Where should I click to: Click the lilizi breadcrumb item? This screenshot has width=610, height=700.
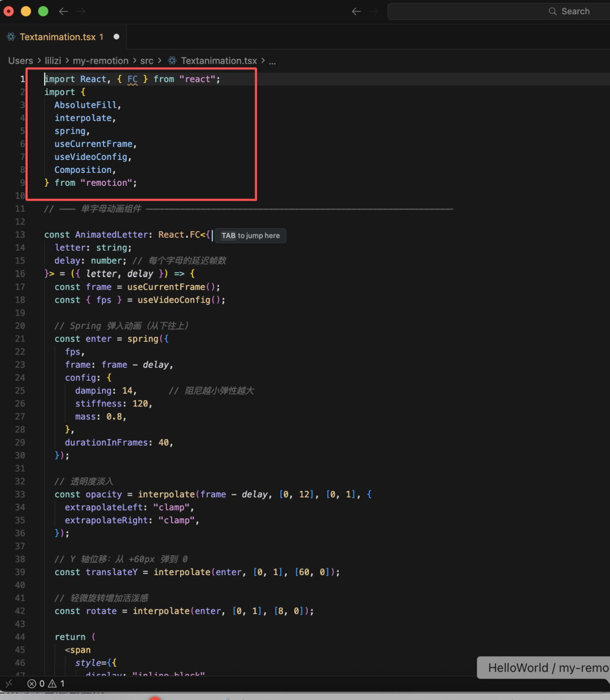click(x=53, y=60)
